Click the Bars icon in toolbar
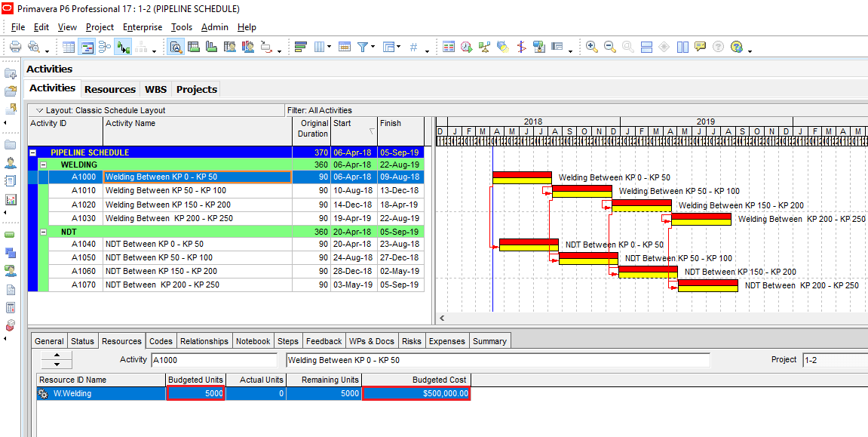 coord(301,47)
